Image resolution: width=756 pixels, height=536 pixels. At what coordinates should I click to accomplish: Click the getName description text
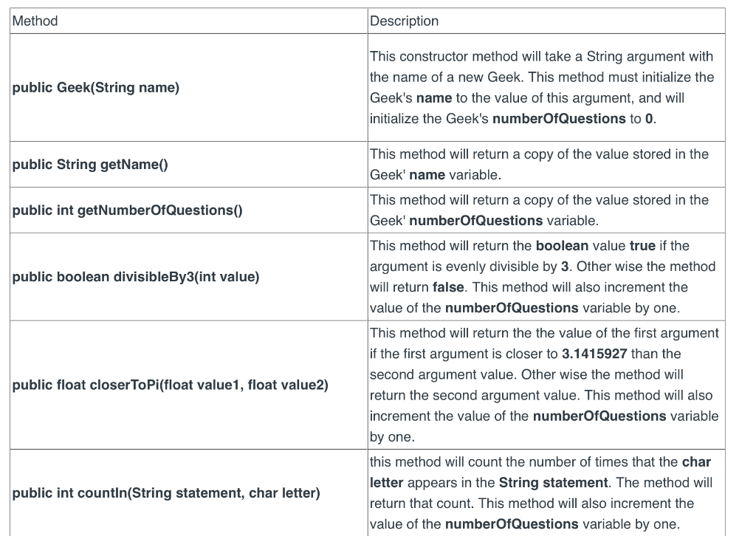539,165
